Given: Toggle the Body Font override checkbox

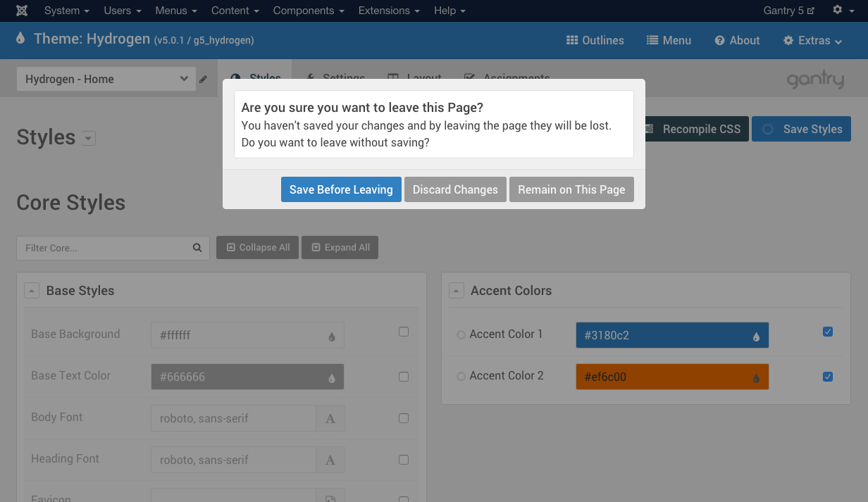Looking at the screenshot, I should coord(404,418).
